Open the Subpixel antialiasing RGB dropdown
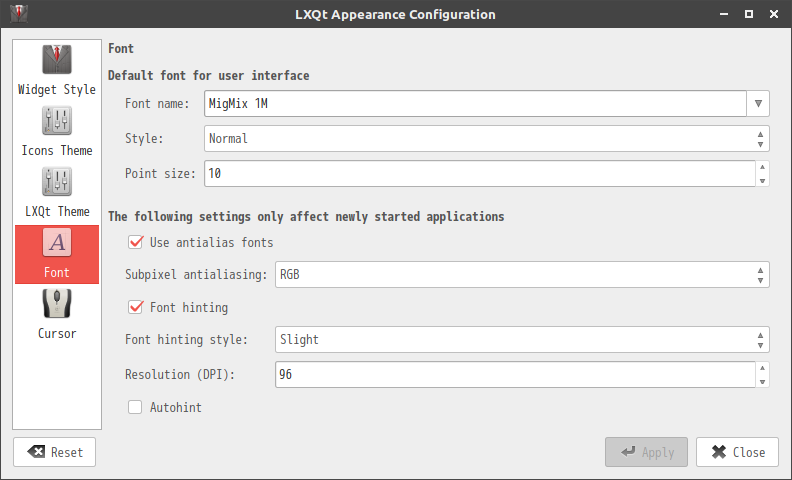This screenshot has width=792, height=480. (x=522, y=274)
